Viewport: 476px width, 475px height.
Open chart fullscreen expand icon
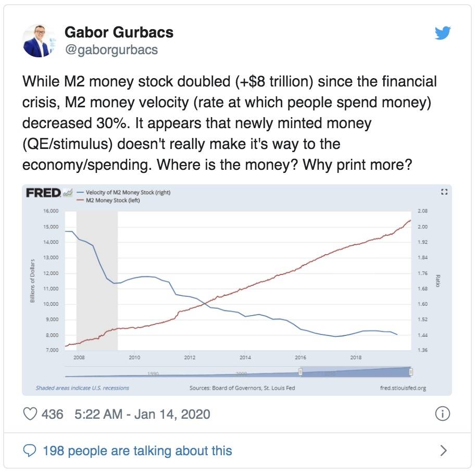[x=444, y=192]
